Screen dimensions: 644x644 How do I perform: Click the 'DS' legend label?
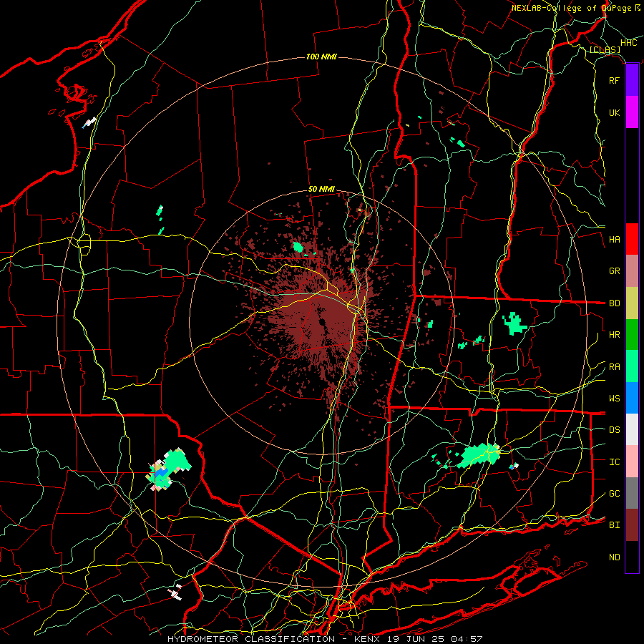tap(615, 430)
